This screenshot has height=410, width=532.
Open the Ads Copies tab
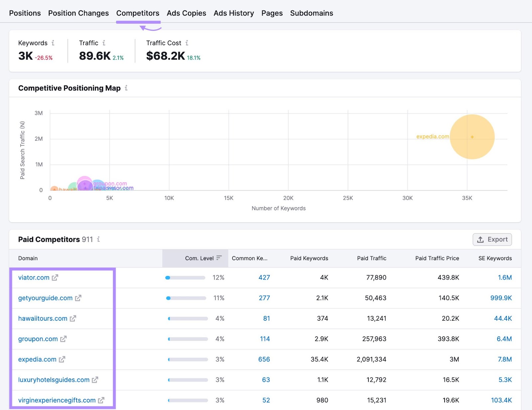click(187, 13)
